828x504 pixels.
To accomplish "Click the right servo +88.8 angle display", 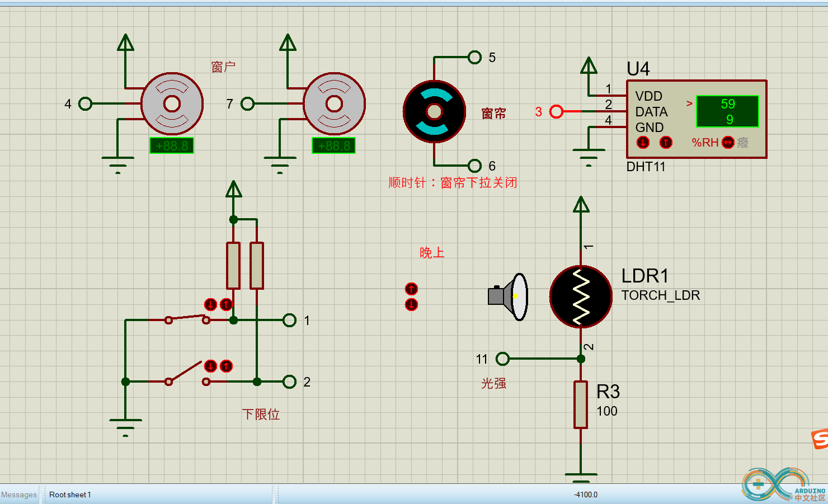I will pos(333,145).
